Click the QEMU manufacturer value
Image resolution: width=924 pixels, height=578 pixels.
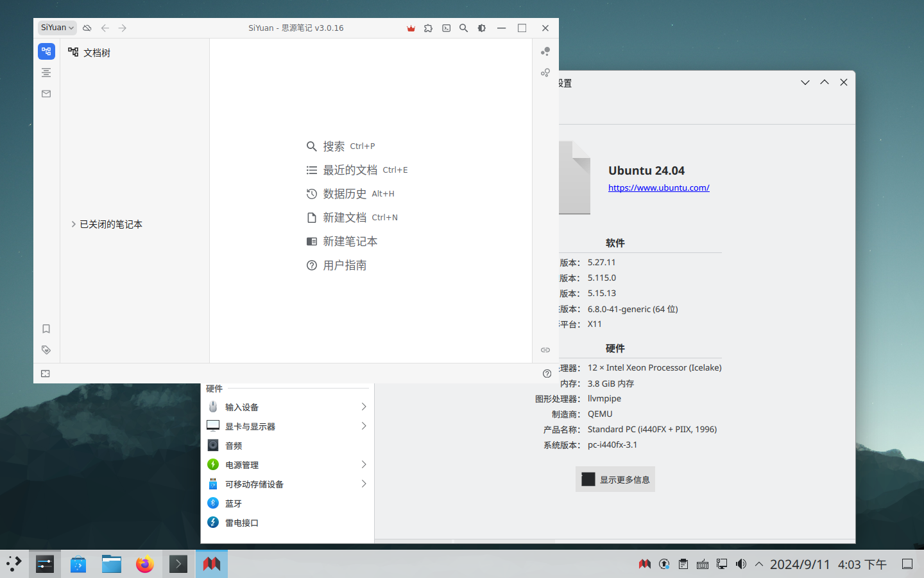pyautogui.click(x=600, y=414)
